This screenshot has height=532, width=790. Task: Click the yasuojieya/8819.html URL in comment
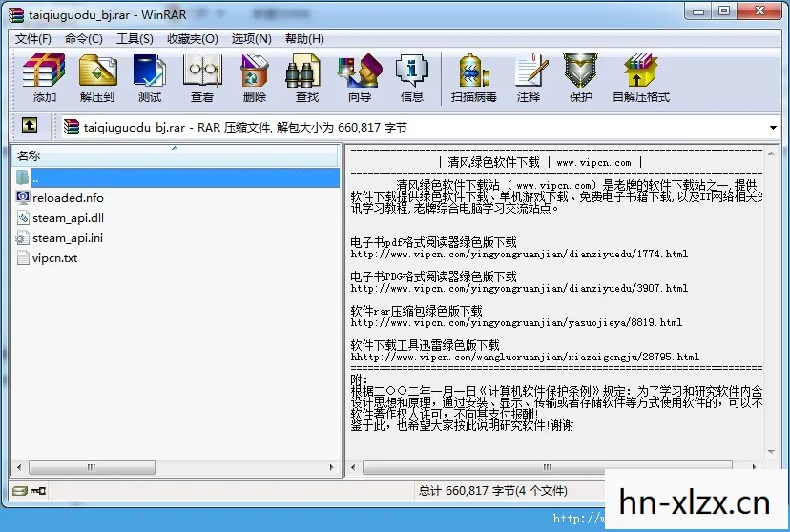[516, 322]
